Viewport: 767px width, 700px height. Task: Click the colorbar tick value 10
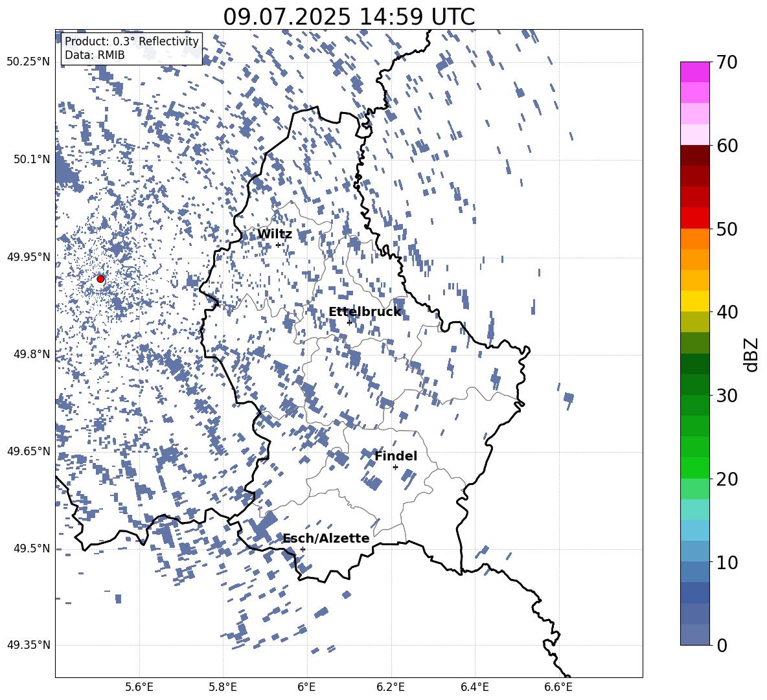pos(727,562)
